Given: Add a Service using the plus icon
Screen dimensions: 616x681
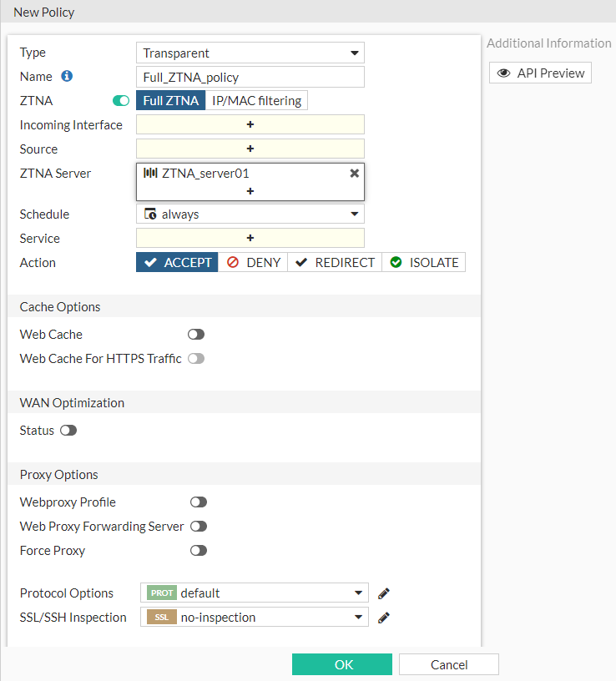Looking at the screenshot, I should point(250,238).
